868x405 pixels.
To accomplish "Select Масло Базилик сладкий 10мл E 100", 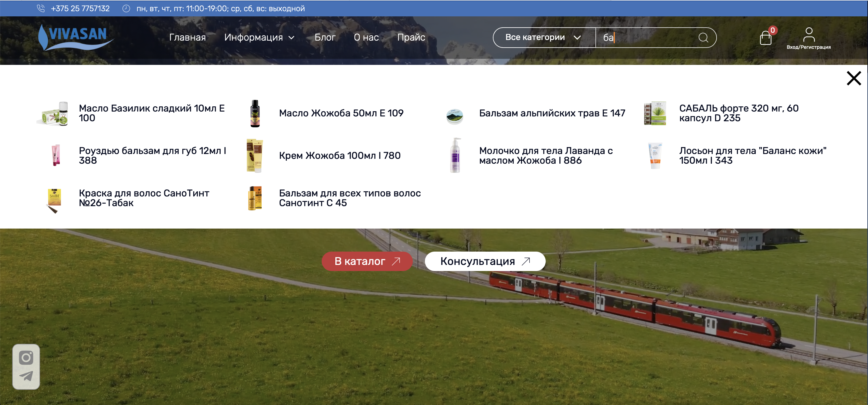I will [152, 113].
